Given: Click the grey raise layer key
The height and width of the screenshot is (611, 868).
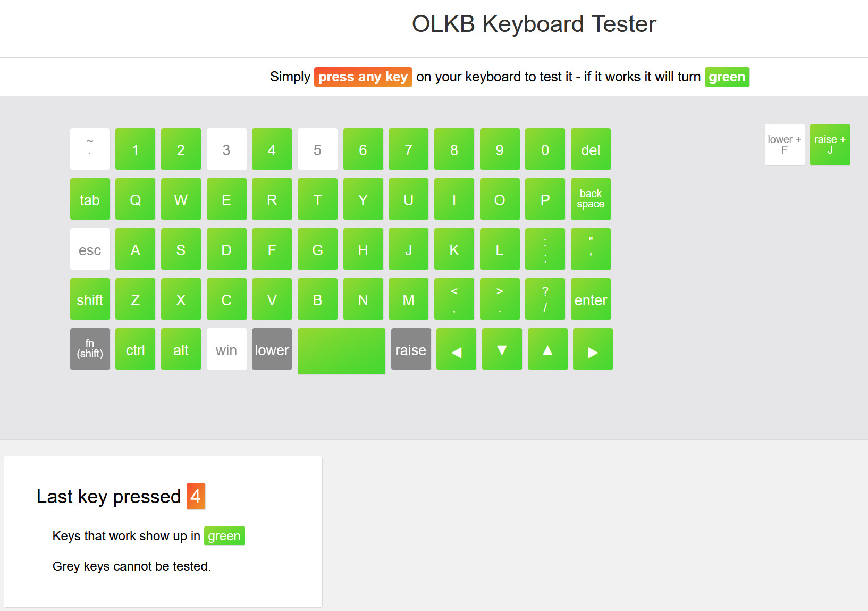Looking at the screenshot, I should 411,349.
